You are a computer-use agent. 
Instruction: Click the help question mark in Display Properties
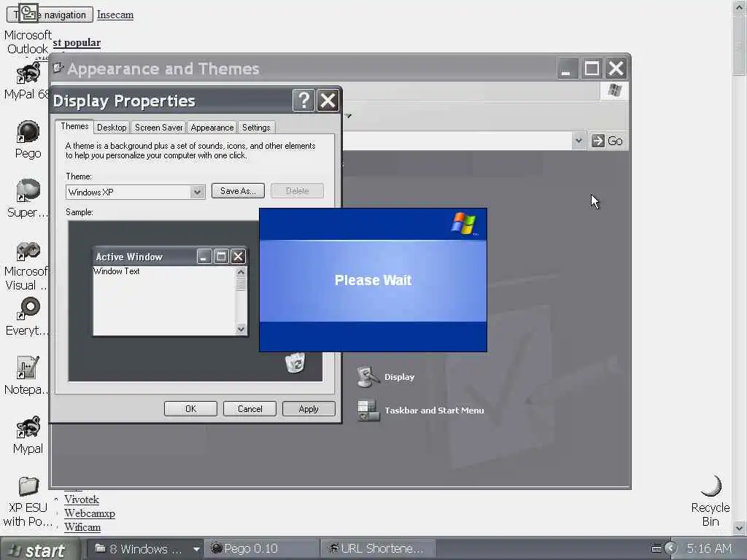303,101
